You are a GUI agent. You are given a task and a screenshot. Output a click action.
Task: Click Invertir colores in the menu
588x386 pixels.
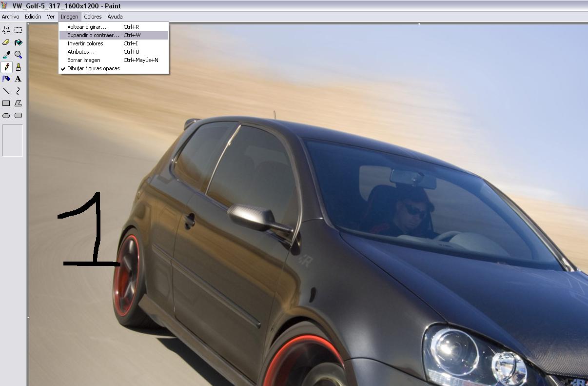(114, 43)
